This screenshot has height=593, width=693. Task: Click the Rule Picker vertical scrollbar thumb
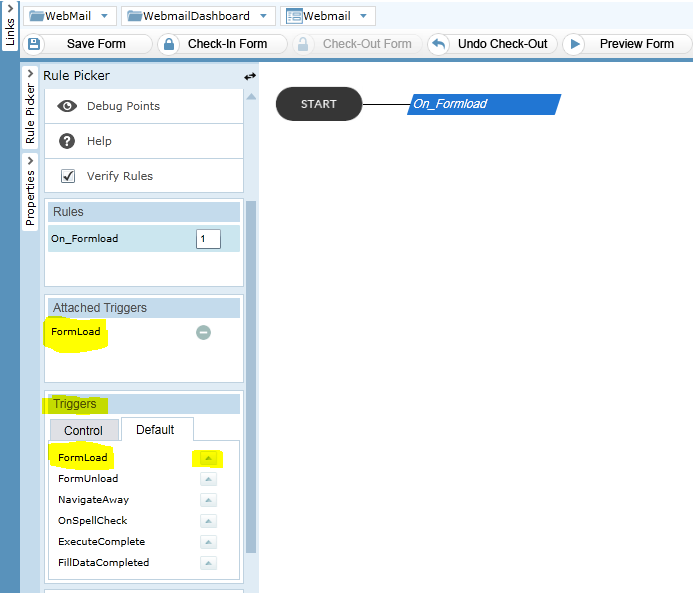pos(251,376)
